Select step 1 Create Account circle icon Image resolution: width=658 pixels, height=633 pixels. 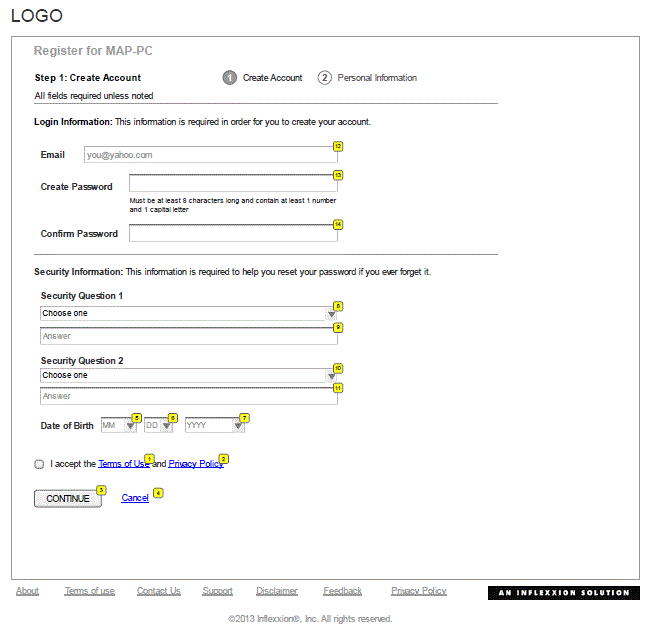pyautogui.click(x=230, y=78)
